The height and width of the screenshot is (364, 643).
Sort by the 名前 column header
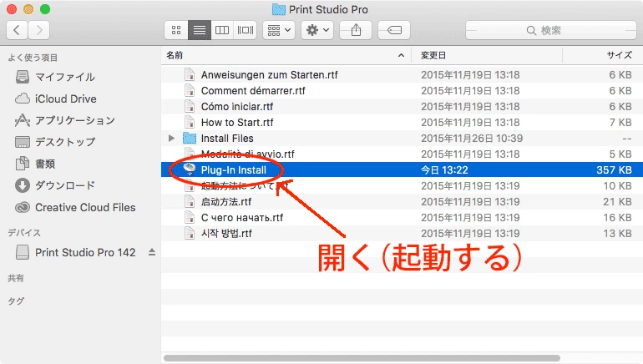tap(175, 55)
